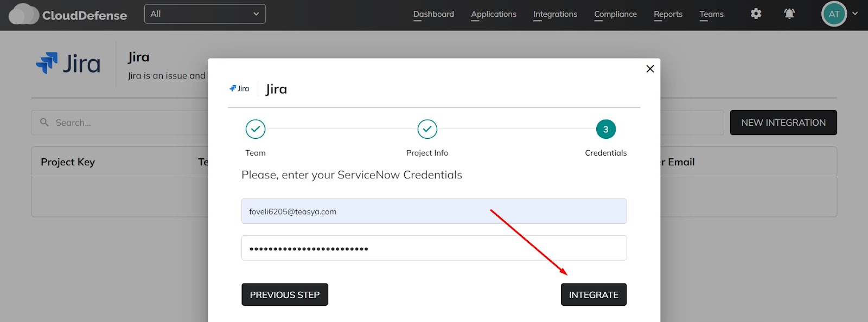The width and height of the screenshot is (868, 322).
Task: Click the search magnifier icon
Action: point(44,123)
